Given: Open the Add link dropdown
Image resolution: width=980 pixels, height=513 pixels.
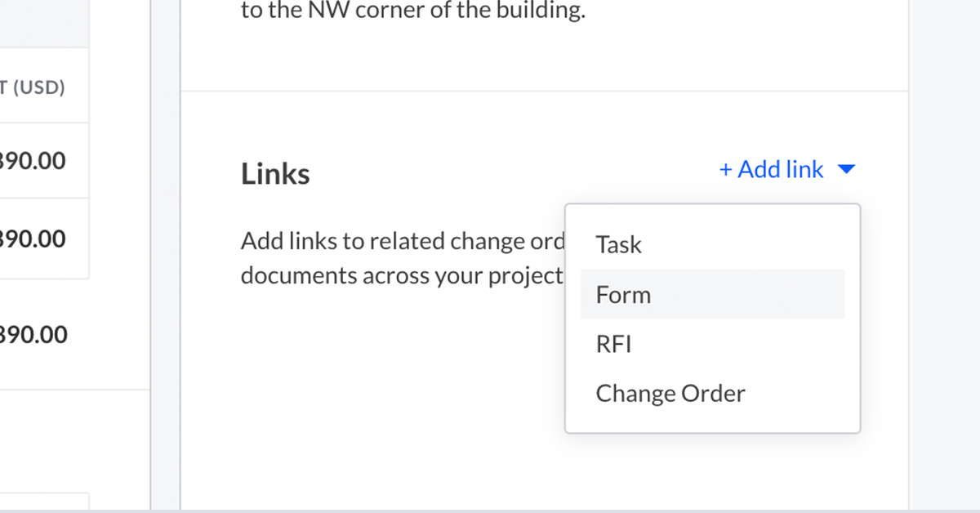Looking at the screenshot, I should 780,170.
